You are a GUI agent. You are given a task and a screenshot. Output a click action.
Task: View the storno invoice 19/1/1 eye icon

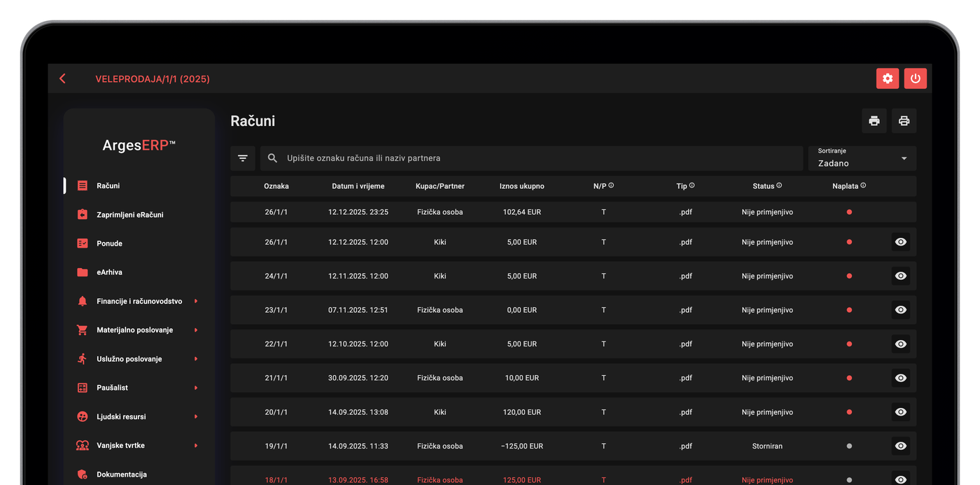(x=901, y=446)
